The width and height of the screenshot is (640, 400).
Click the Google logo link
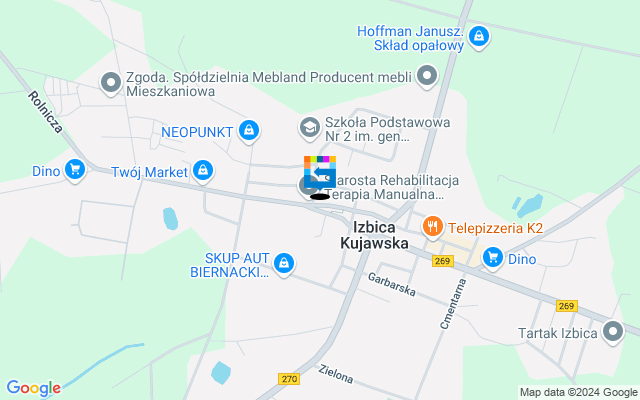(33, 388)
